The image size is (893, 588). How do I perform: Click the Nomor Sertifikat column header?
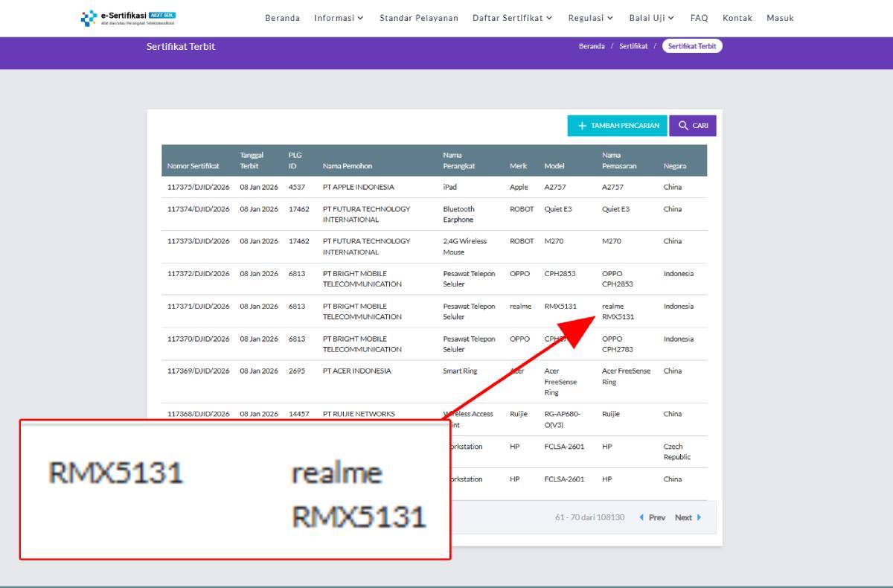coord(193,166)
